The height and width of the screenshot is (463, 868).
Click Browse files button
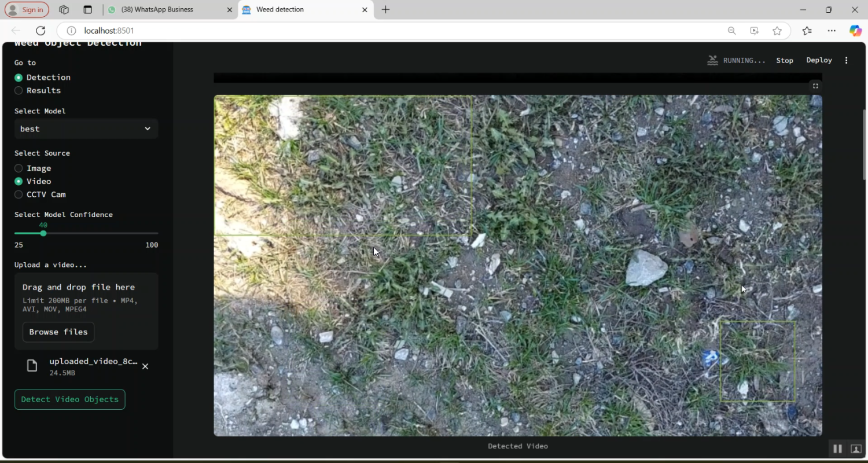pyautogui.click(x=58, y=332)
